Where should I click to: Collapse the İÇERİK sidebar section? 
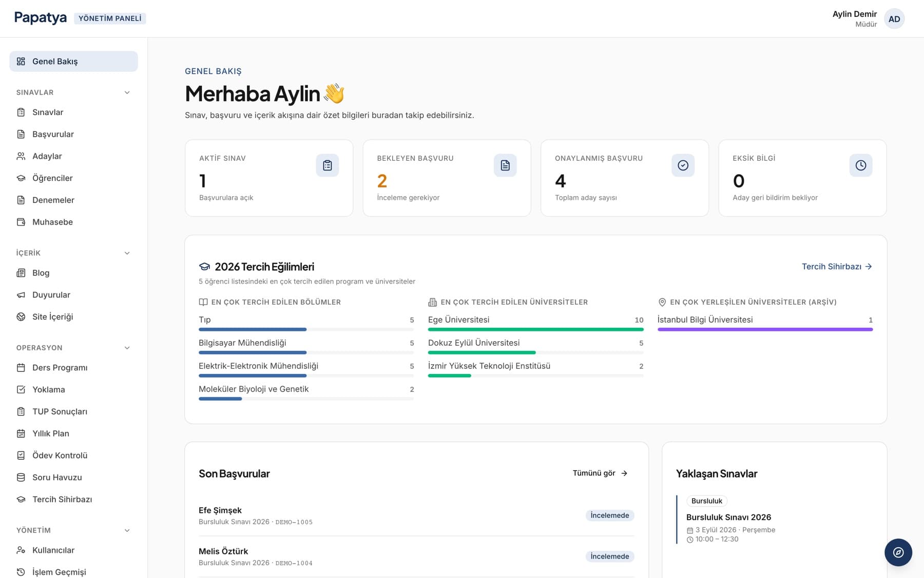(127, 253)
